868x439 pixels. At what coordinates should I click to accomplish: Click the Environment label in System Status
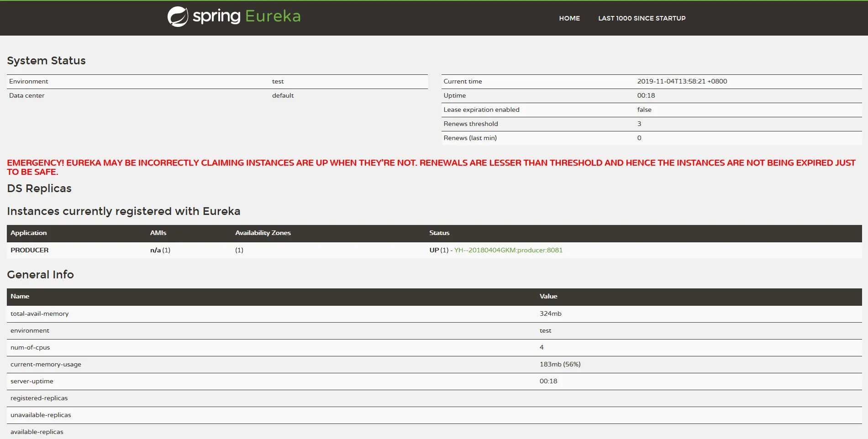[28, 81]
